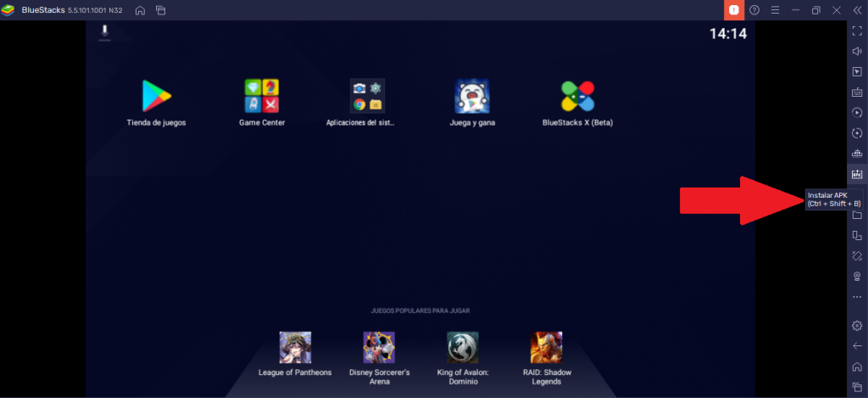The height and width of the screenshot is (398, 868).
Task: Click the recent apps icon at sidebar bottom
Action: 857,386
